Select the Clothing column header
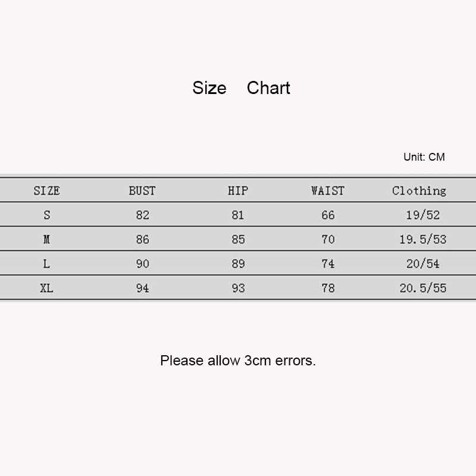This screenshot has height=476, width=476. click(419, 191)
